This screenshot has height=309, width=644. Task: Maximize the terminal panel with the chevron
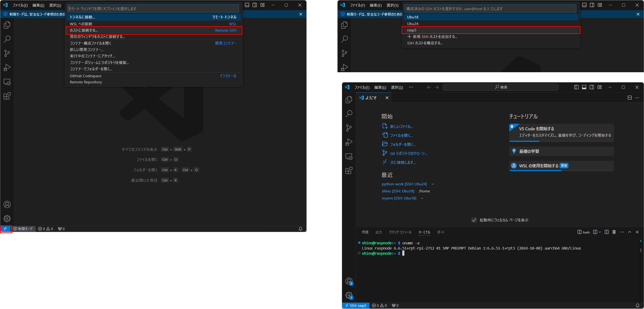click(x=630, y=232)
